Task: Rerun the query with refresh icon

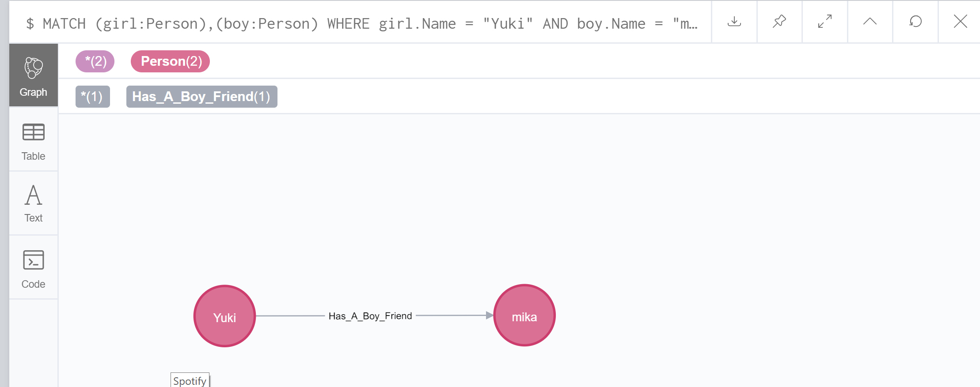Action: 915,22
